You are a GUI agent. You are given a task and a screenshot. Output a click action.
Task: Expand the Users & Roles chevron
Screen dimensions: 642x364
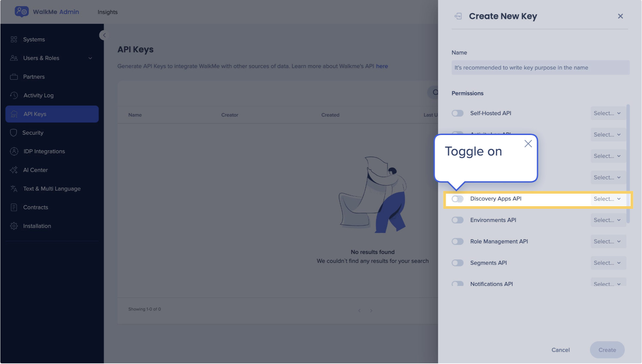[90, 58]
